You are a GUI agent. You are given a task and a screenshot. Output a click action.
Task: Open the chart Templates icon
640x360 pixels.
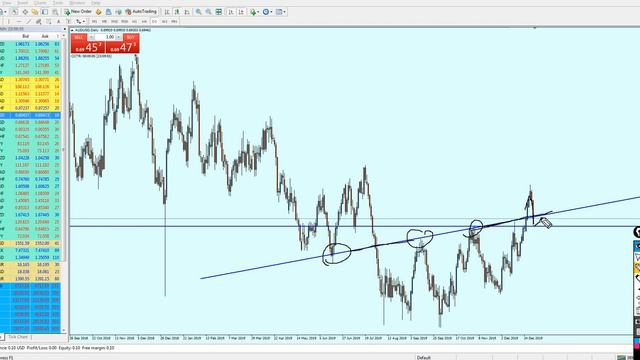280,12
